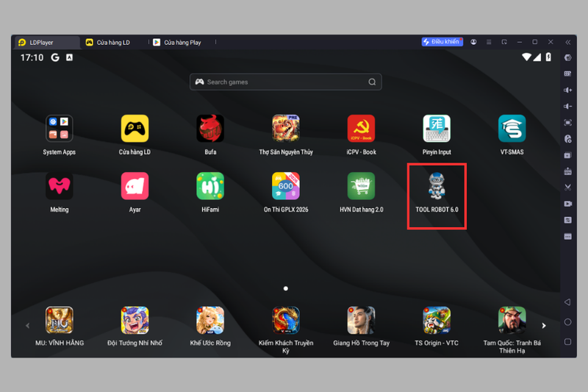Open Kiếm Khách Truyền Kỳ recommended game
The width and height of the screenshot is (588, 392).
point(286,320)
